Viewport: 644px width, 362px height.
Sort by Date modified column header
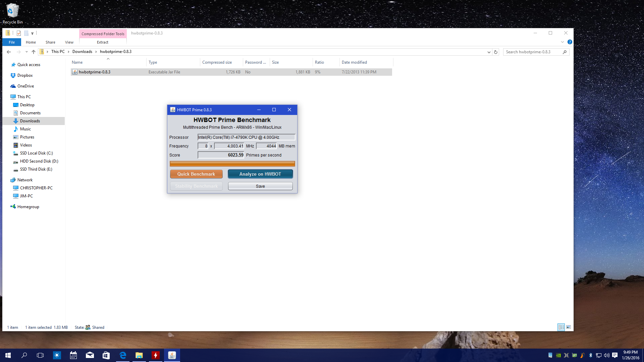point(367,62)
